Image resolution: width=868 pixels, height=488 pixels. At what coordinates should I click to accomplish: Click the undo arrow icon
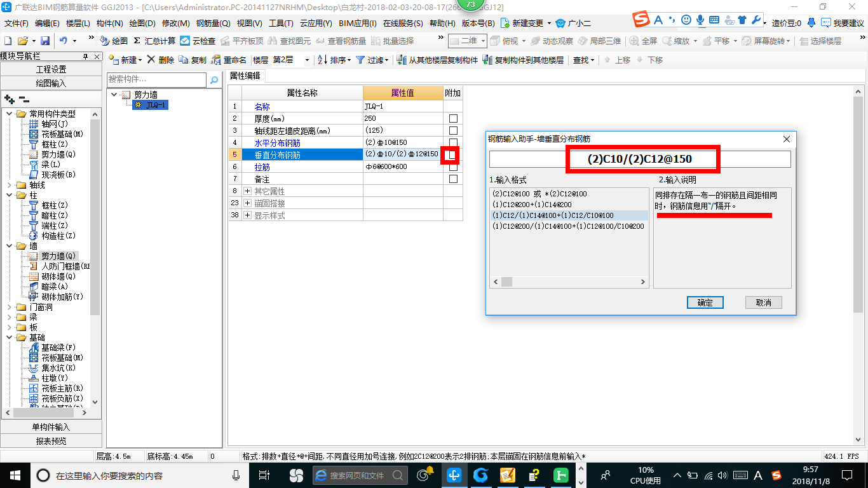[64, 41]
